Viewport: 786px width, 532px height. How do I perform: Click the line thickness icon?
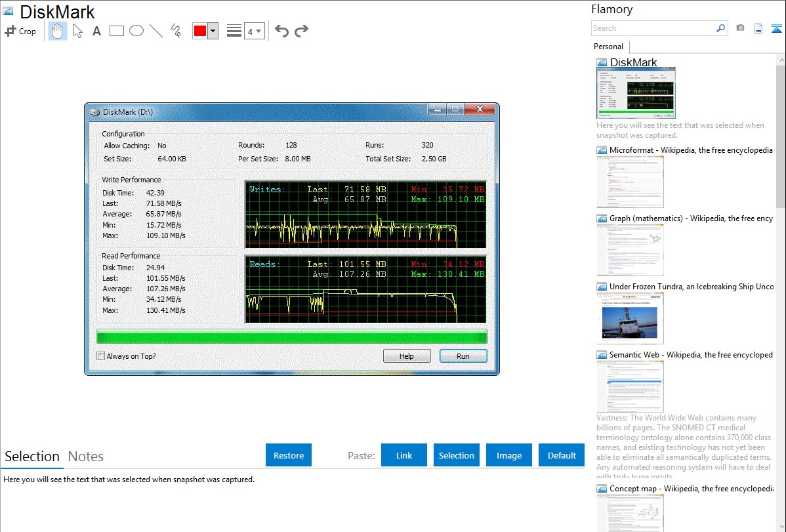click(x=234, y=31)
